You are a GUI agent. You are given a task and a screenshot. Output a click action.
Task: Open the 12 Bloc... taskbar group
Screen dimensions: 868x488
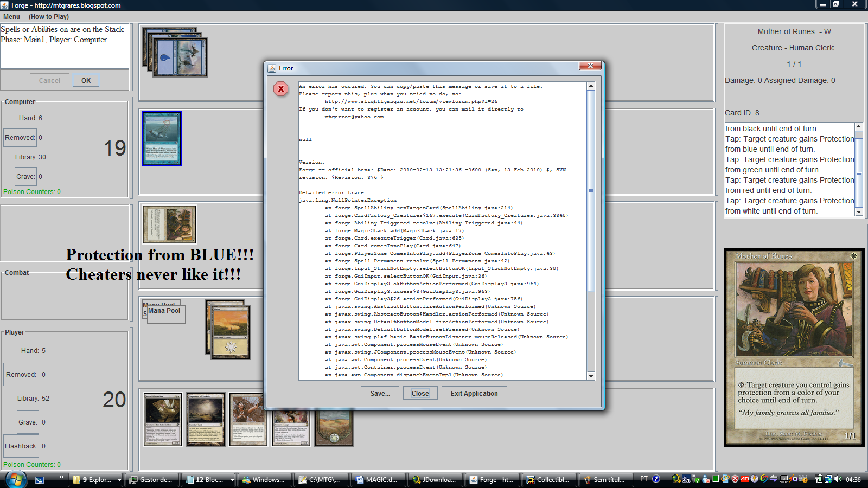point(209,480)
